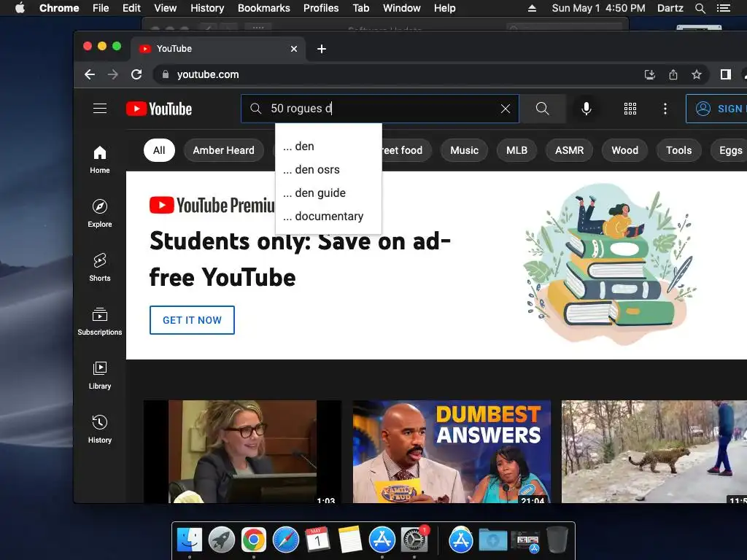Select the Amber Heard filter chip
This screenshot has width=747, height=560.
coord(223,150)
